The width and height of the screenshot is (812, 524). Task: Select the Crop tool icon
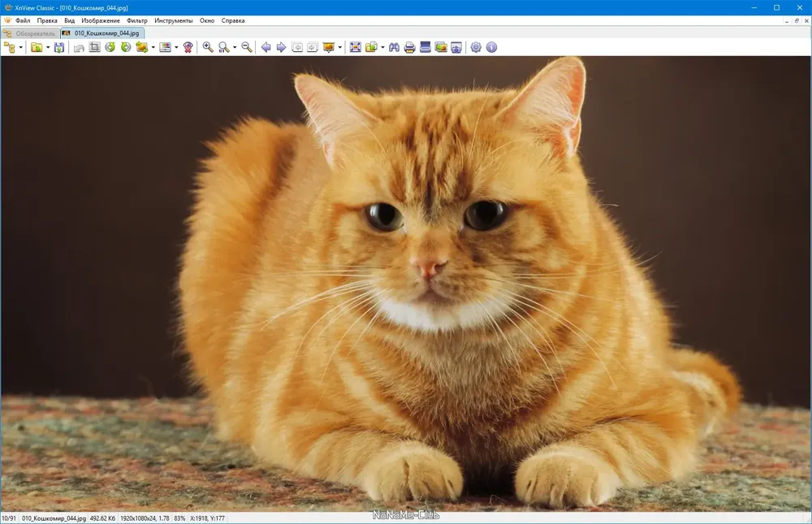click(94, 48)
